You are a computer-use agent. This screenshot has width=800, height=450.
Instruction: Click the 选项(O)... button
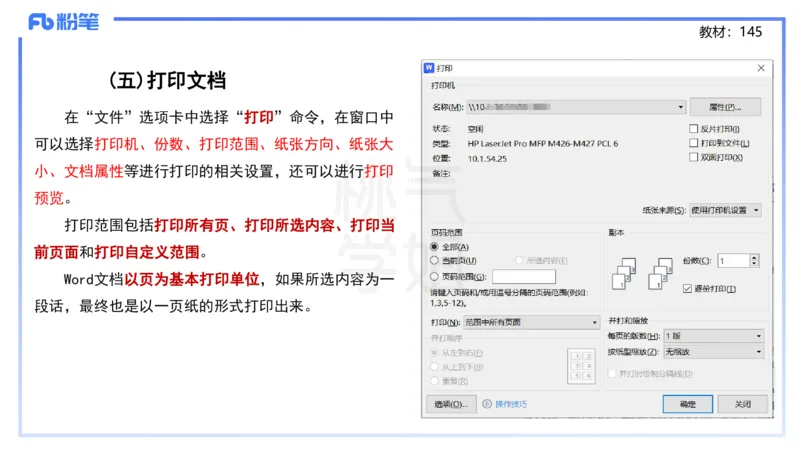[x=451, y=404]
